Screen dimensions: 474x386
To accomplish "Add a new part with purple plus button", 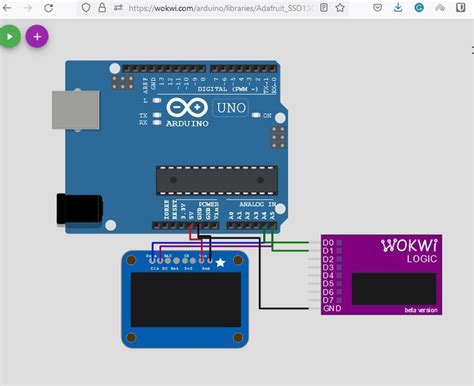I will pos(37,36).
